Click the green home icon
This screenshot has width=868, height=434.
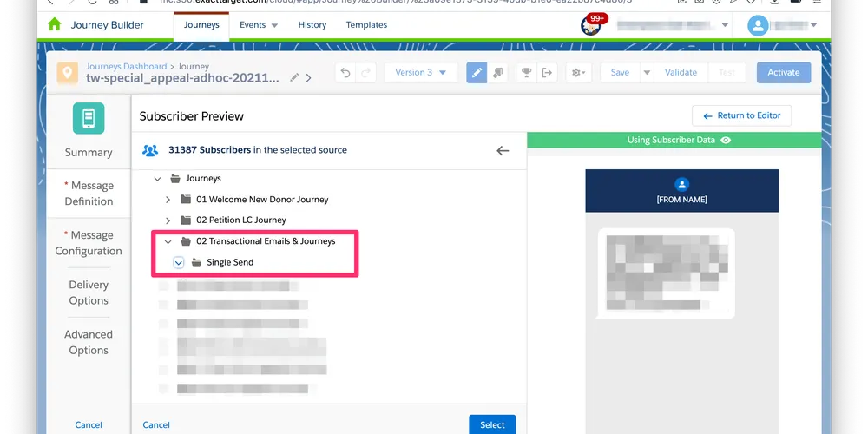tap(54, 25)
